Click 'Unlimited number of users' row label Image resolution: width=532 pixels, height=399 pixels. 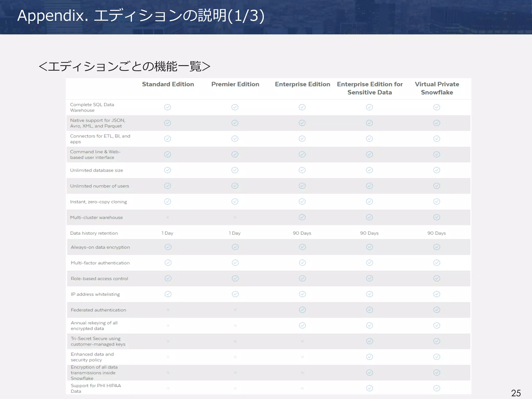(99, 186)
